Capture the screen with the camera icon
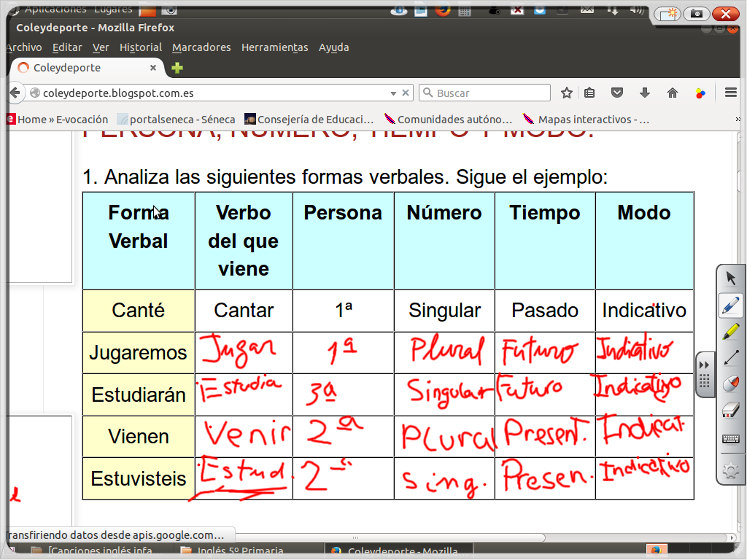Viewport: 747px width, 560px height. pyautogui.click(x=695, y=14)
